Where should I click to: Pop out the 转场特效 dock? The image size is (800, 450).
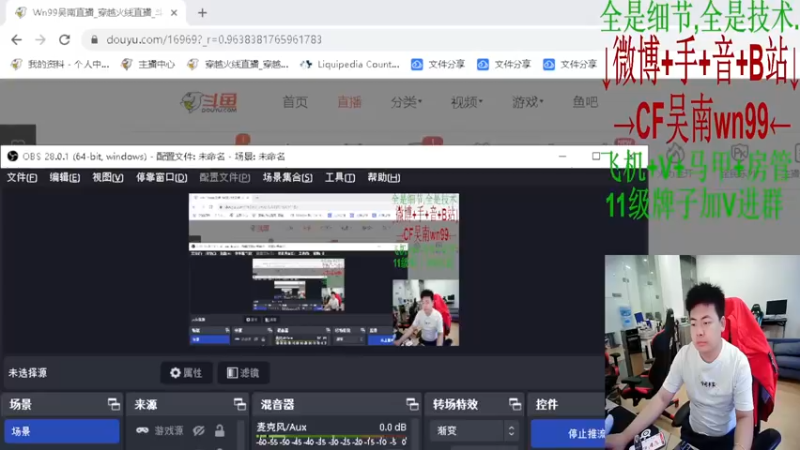[515, 405]
